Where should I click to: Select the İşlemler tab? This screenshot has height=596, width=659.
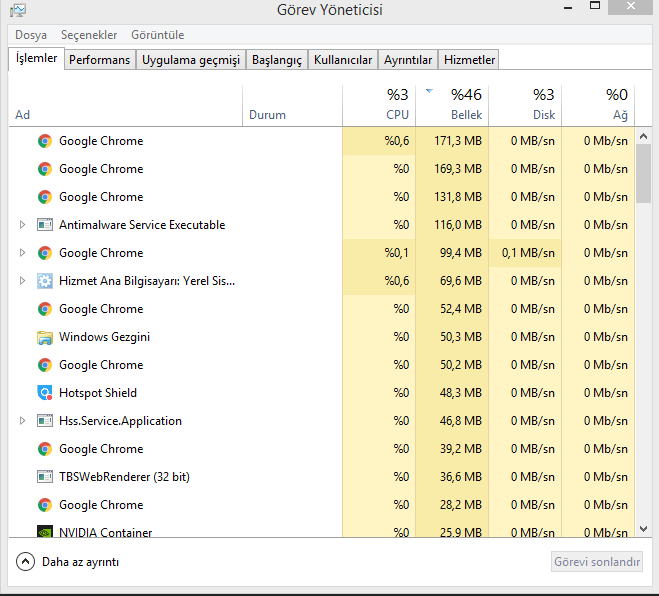point(36,58)
